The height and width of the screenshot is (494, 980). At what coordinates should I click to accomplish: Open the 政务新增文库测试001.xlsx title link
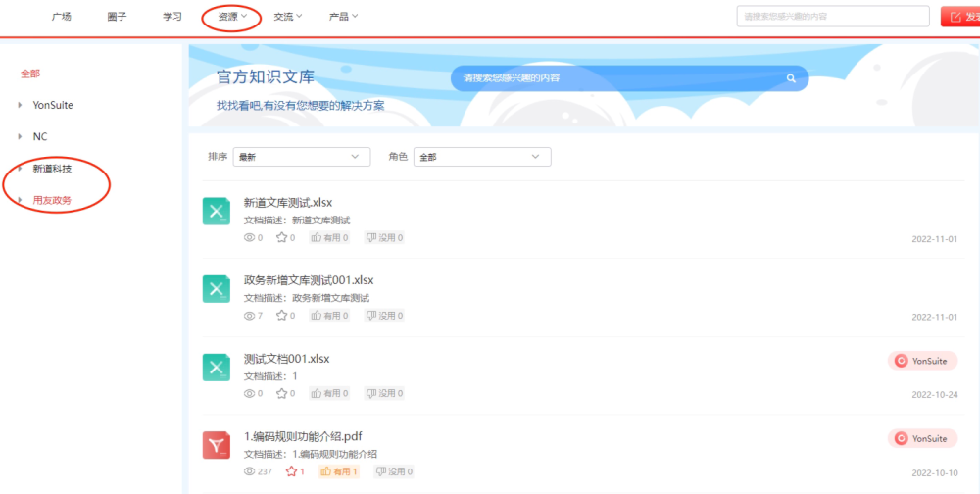point(309,280)
